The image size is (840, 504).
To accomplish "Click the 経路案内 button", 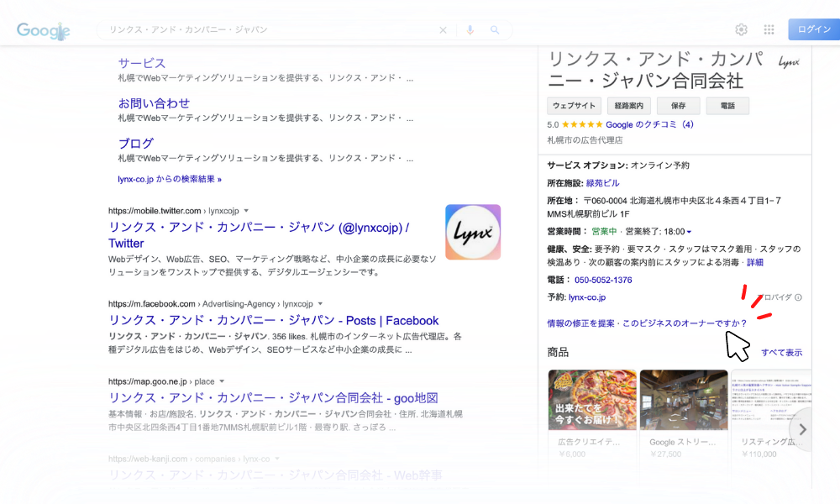I will [x=629, y=106].
